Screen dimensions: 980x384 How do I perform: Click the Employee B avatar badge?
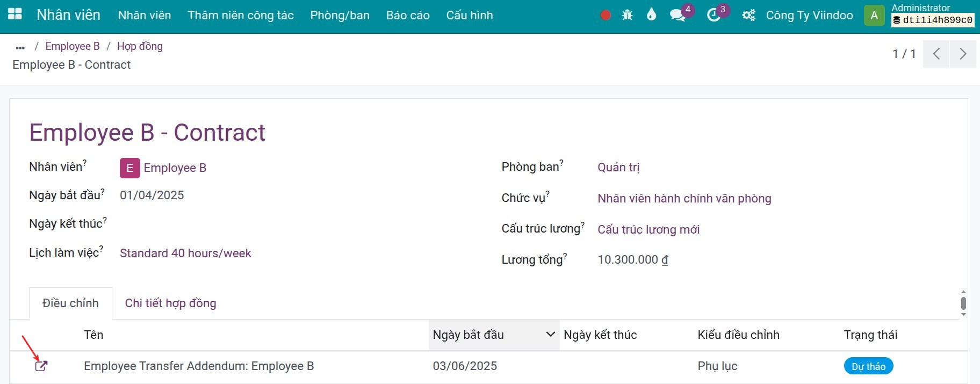(x=129, y=168)
